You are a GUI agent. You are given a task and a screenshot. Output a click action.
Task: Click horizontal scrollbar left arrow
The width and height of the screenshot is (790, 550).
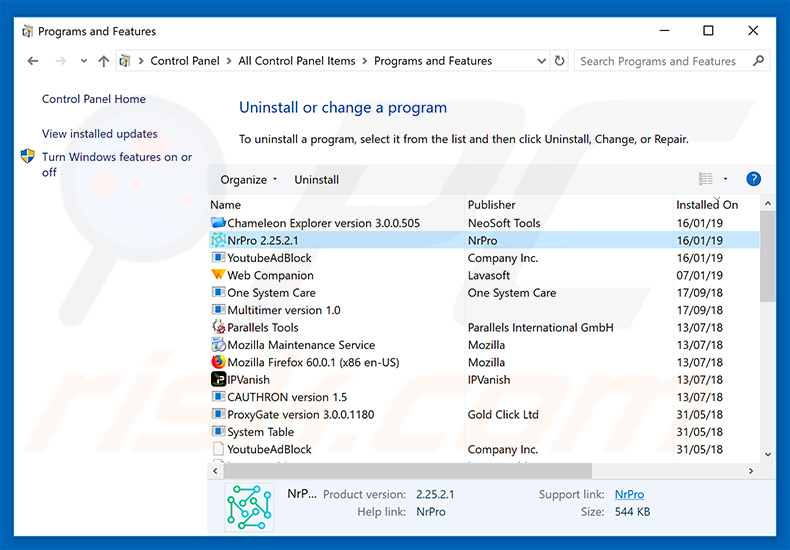click(x=215, y=471)
